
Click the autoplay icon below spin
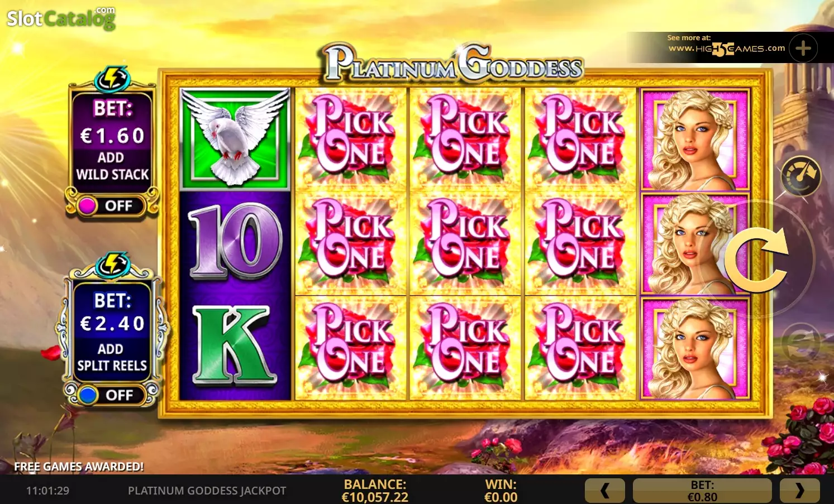800,342
